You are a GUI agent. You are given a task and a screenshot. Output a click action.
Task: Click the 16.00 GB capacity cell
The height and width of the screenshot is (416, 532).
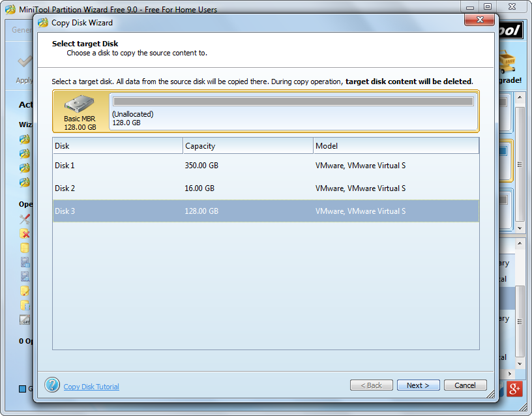(199, 188)
